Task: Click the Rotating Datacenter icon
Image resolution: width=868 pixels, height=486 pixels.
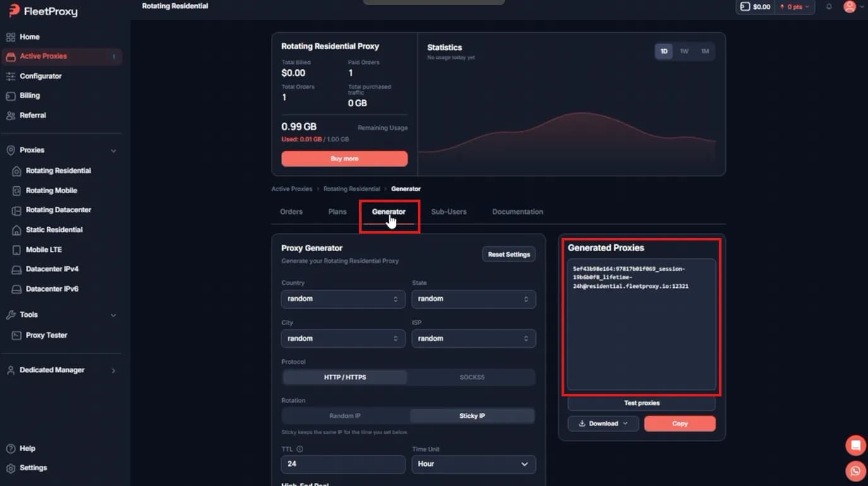Action: tap(17, 210)
